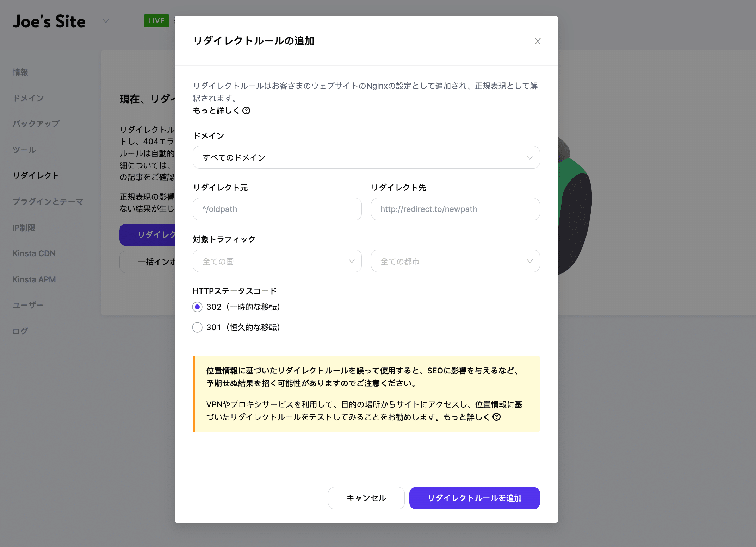
Task: Open the すべてのドメイン dropdown
Action: pos(366,157)
